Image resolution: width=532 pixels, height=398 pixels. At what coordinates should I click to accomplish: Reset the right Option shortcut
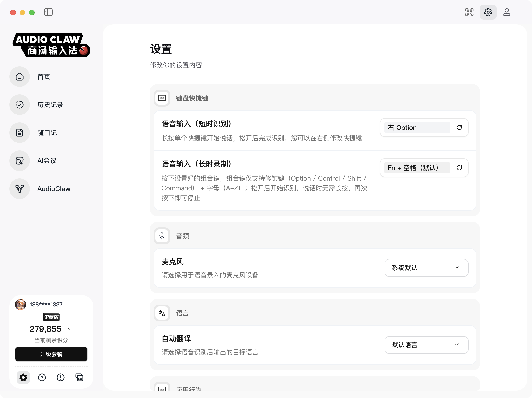(459, 127)
